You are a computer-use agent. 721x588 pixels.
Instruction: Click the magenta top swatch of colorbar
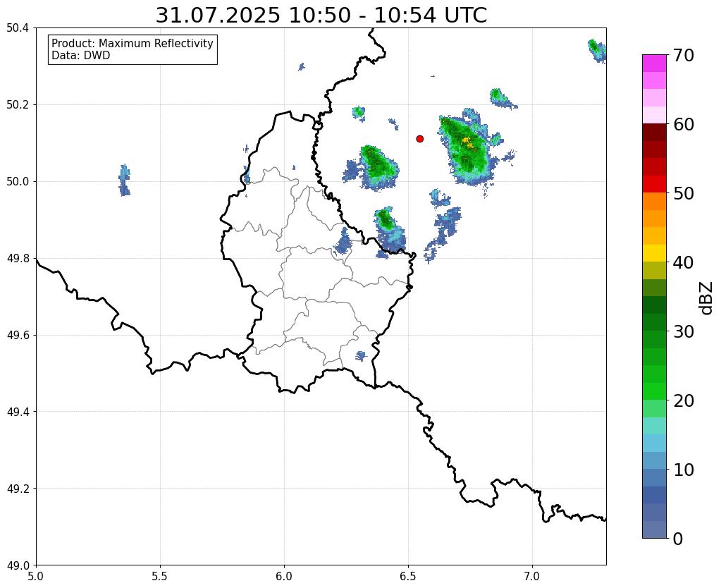[x=654, y=63]
